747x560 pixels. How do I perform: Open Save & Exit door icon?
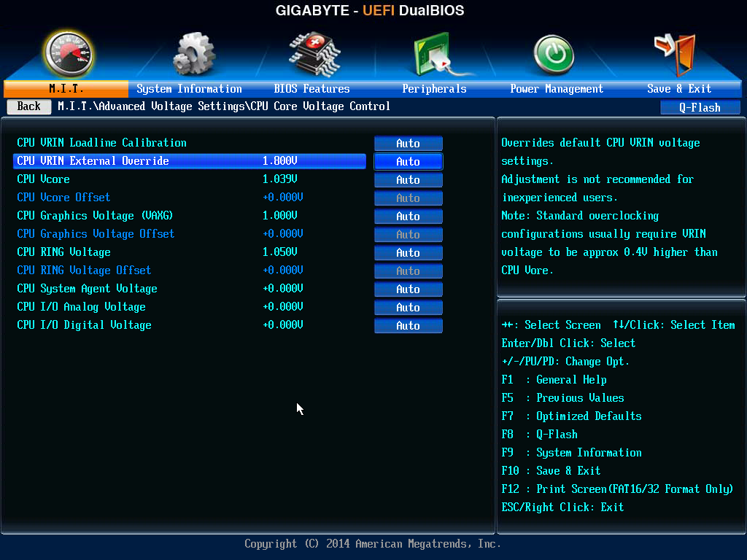click(676, 55)
